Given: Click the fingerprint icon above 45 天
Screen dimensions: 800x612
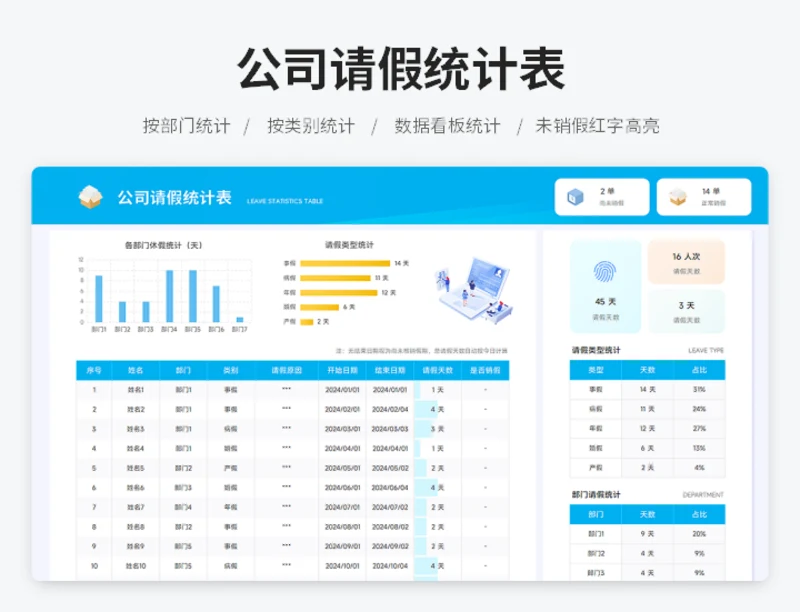Looking at the screenshot, I should (605, 272).
